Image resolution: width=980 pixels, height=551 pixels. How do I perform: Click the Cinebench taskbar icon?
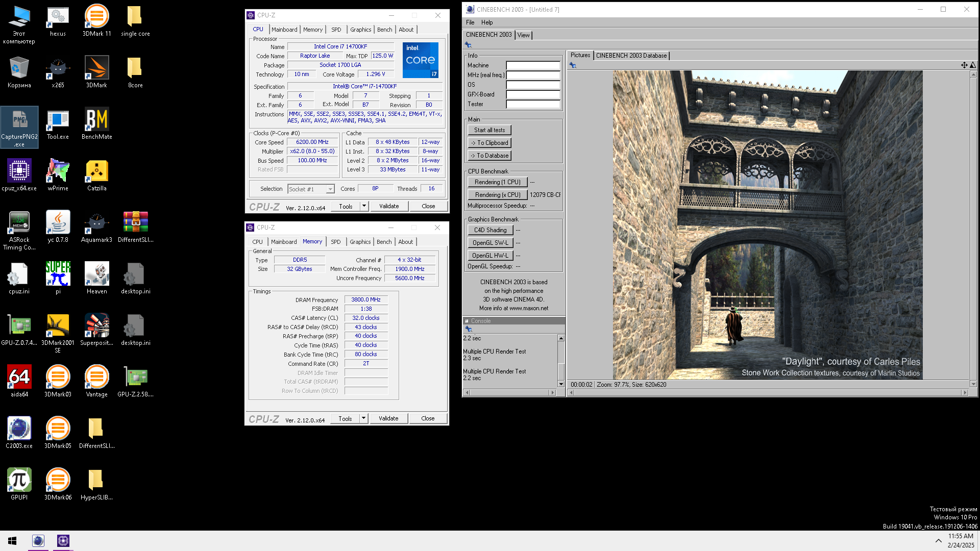(38, 541)
